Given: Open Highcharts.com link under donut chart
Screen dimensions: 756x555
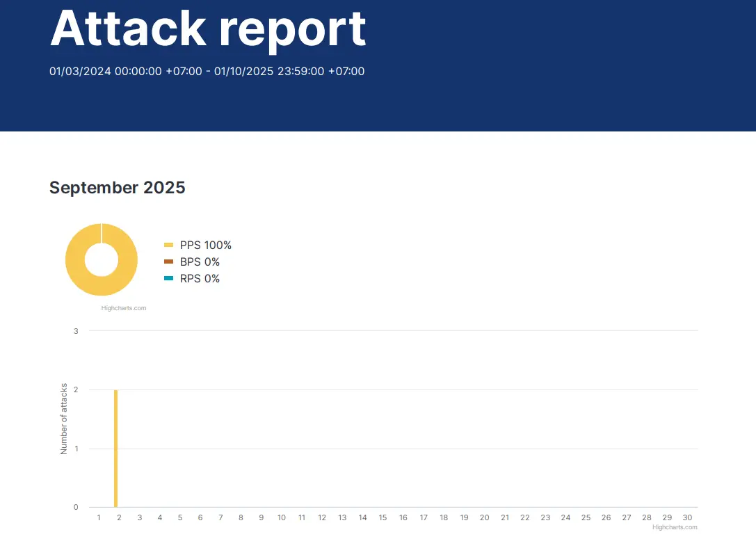Looking at the screenshot, I should point(124,308).
